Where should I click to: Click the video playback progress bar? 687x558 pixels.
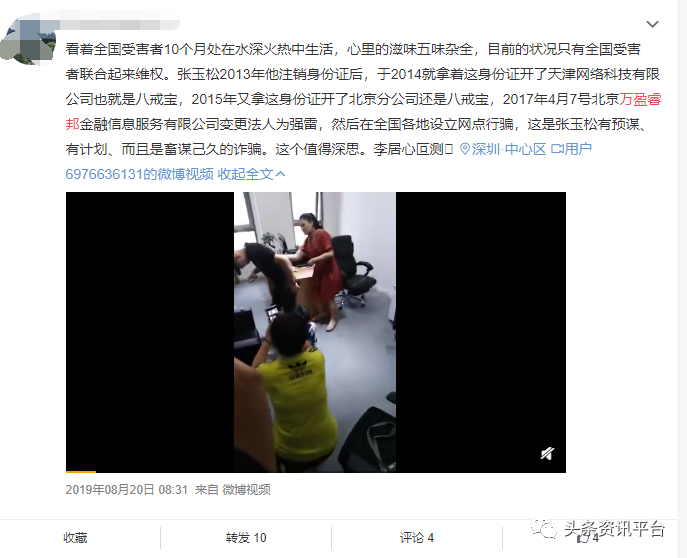(315, 471)
